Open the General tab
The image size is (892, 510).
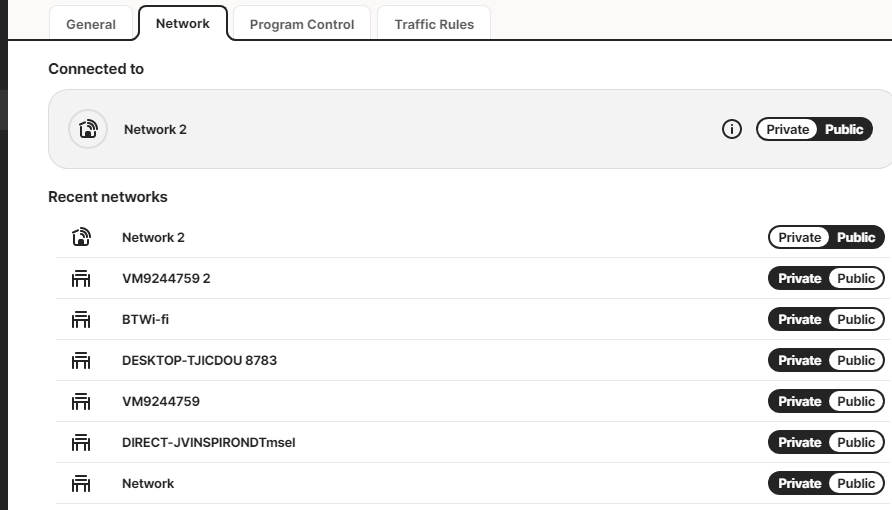coord(91,24)
